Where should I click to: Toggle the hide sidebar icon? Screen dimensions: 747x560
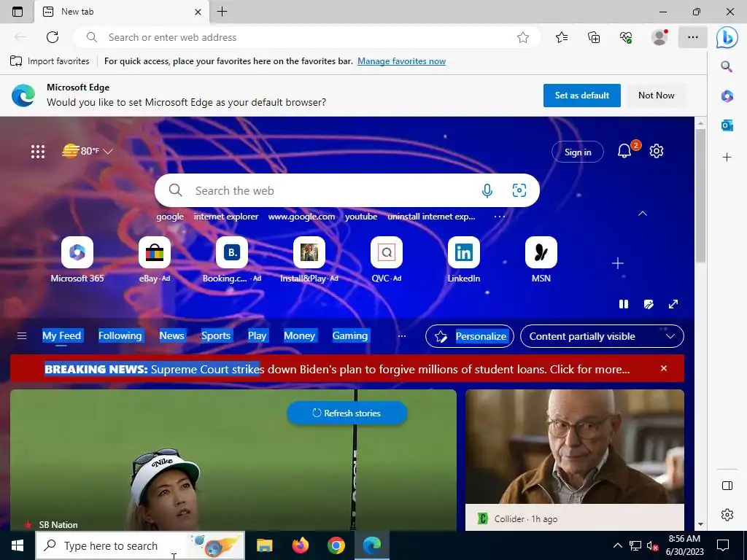(727, 486)
